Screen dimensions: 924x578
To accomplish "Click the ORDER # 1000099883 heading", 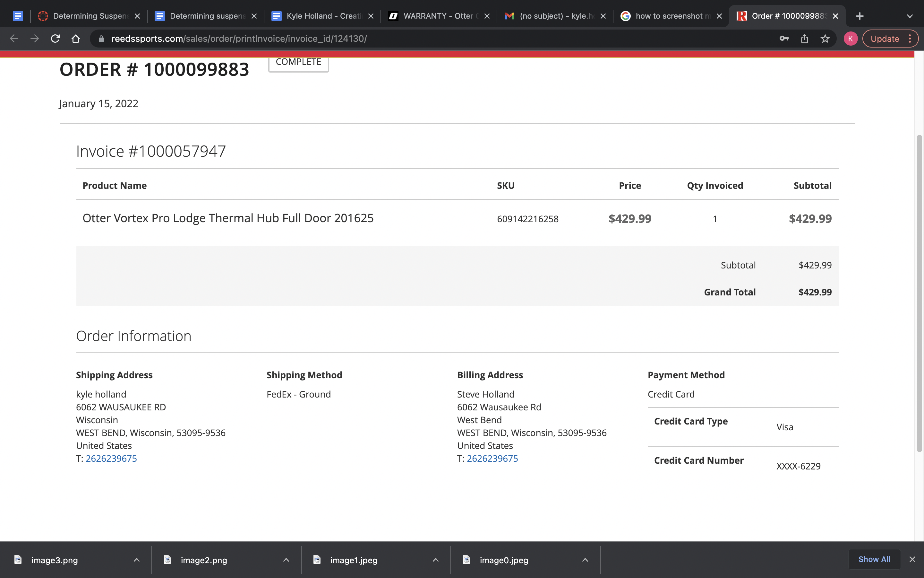I will (x=154, y=69).
